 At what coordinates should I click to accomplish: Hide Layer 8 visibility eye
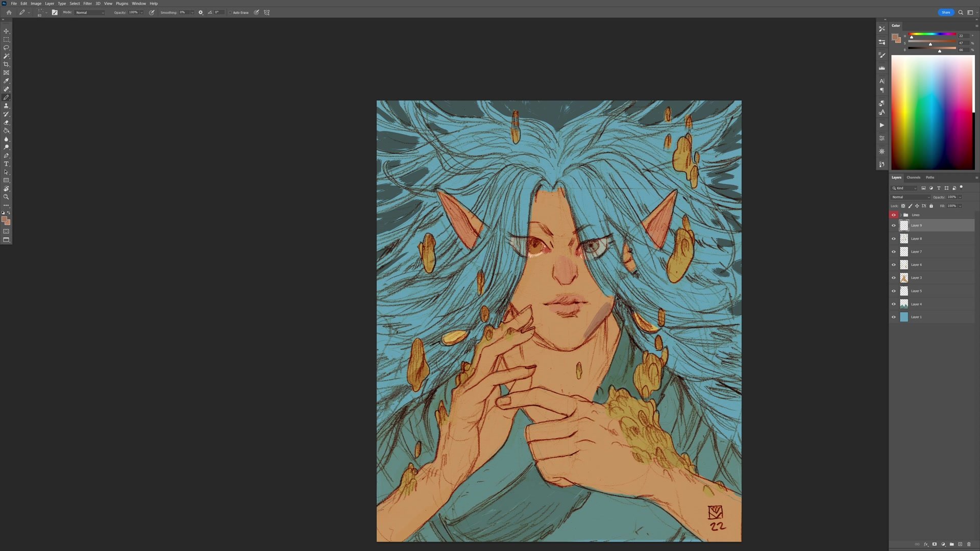(x=894, y=239)
